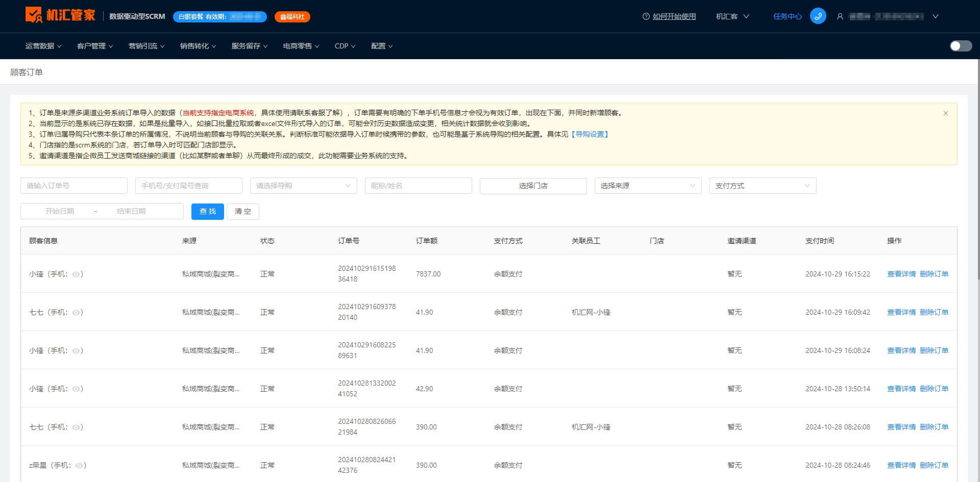Click the 开始日期 date field
This screenshot has height=482, width=980.
59,211
